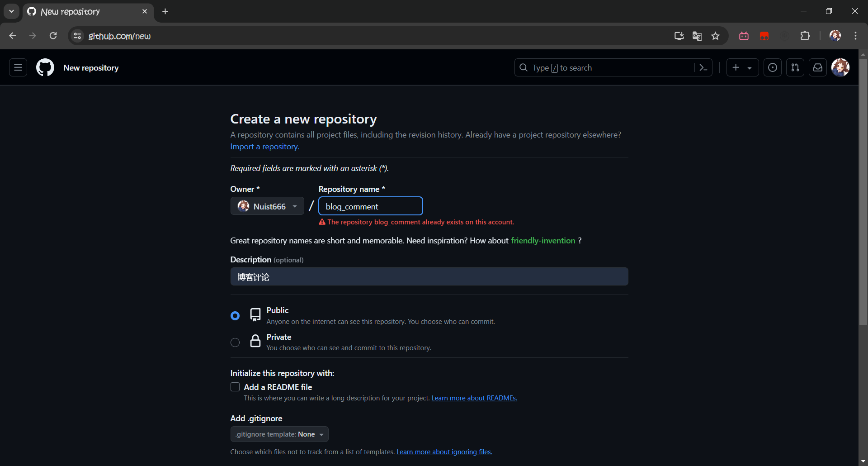Open a new browser tab
868x466 pixels.
point(165,11)
